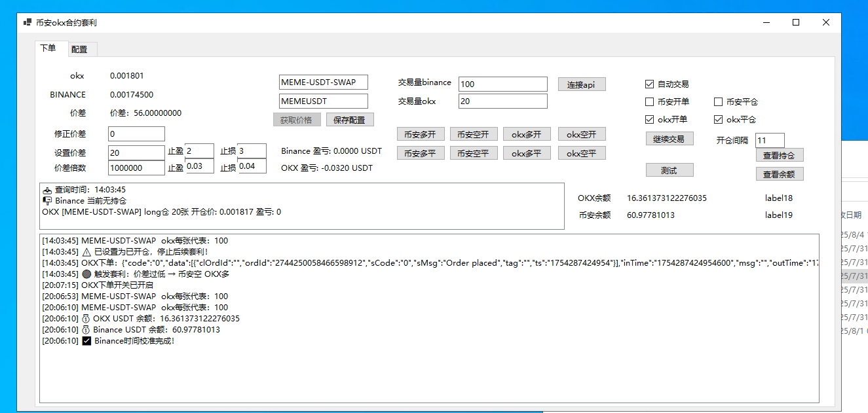The height and width of the screenshot is (413, 868).
Task: Click the checkmark icon before Binance时间校准完成
Action: coord(86,341)
